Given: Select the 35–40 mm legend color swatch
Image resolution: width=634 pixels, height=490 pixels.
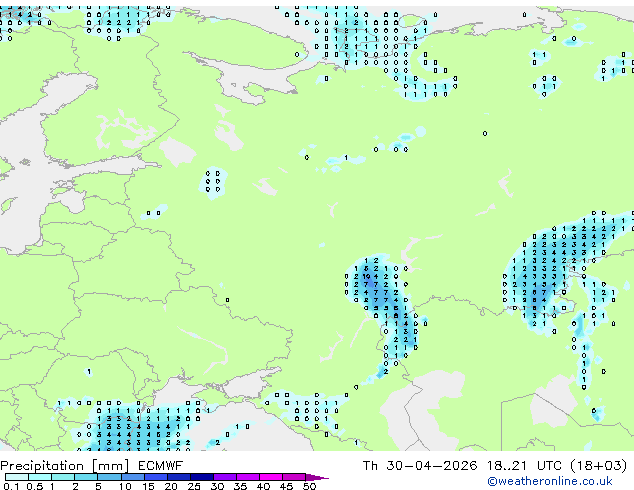Looking at the screenshot, I should [x=247, y=477].
